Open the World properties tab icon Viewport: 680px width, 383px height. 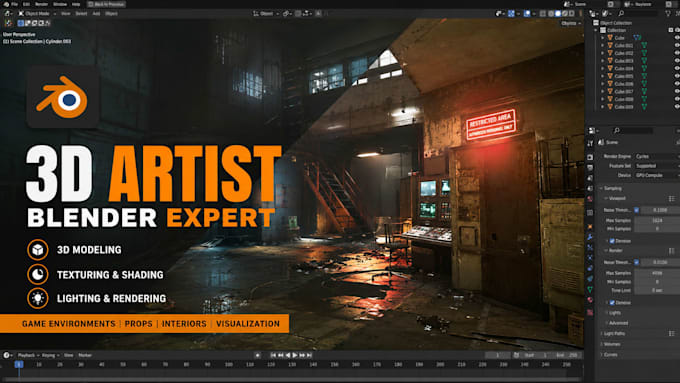(590, 199)
